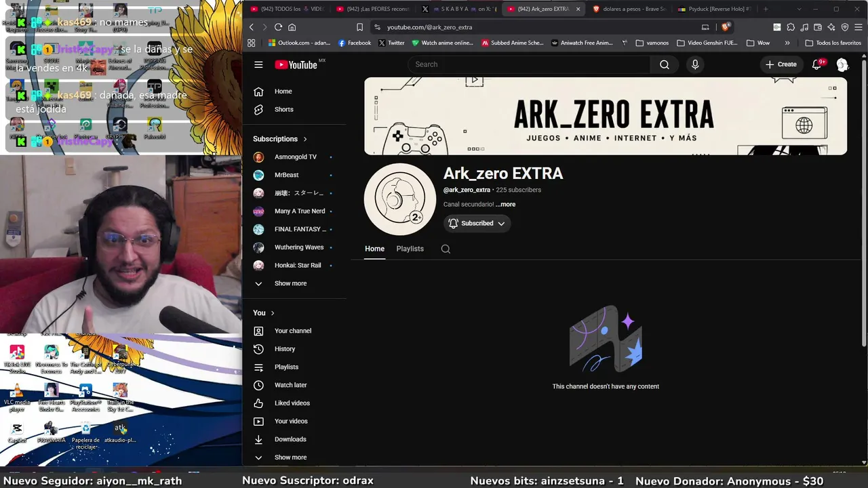This screenshot has height=488, width=868.
Task: Switch to the Psyduck Reverse Holo tab
Action: [715, 9]
